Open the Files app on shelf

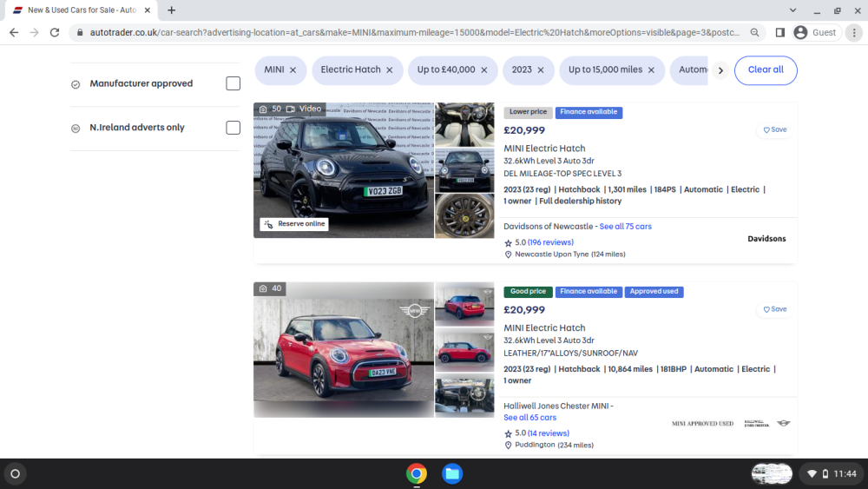point(452,474)
